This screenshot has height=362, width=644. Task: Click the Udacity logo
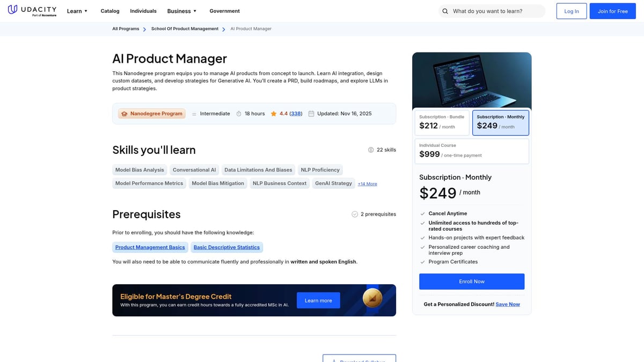(x=33, y=11)
